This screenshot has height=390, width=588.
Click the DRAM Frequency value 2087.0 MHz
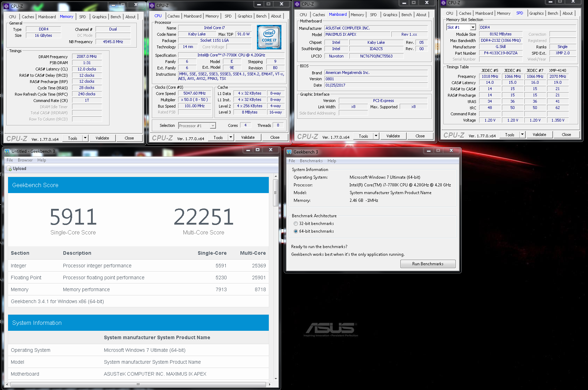(x=87, y=56)
